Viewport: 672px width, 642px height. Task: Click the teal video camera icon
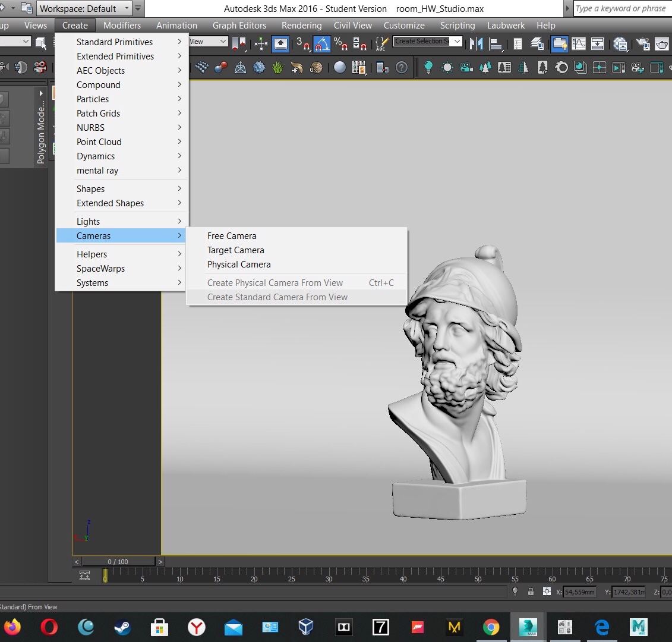[466, 67]
